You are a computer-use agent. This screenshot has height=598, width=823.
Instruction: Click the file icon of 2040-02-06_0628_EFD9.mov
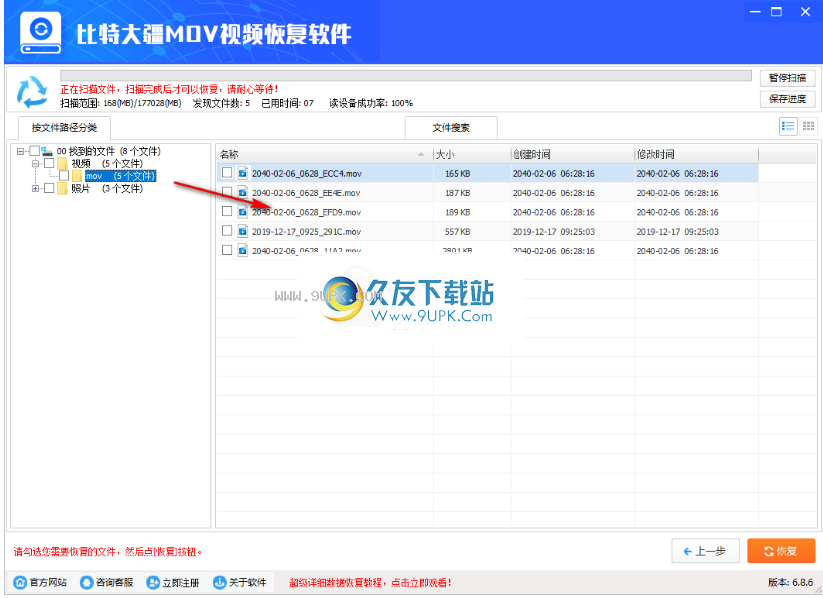pyautogui.click(x=242, y=212)
